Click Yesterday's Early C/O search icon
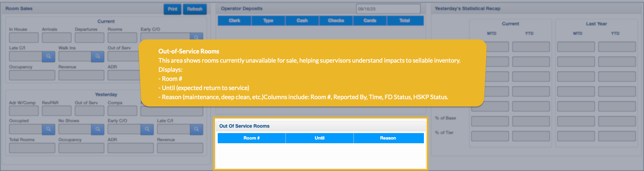The width and height of the screenshot is (644, 171). click(x=147, y=129)
